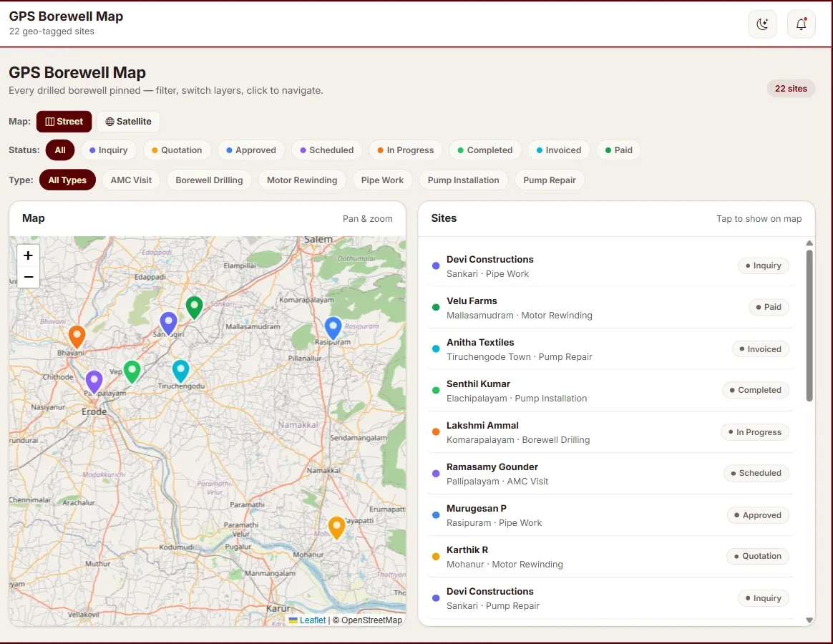
Task: Filter sites by Quotation status
Action: coord(177,150)
